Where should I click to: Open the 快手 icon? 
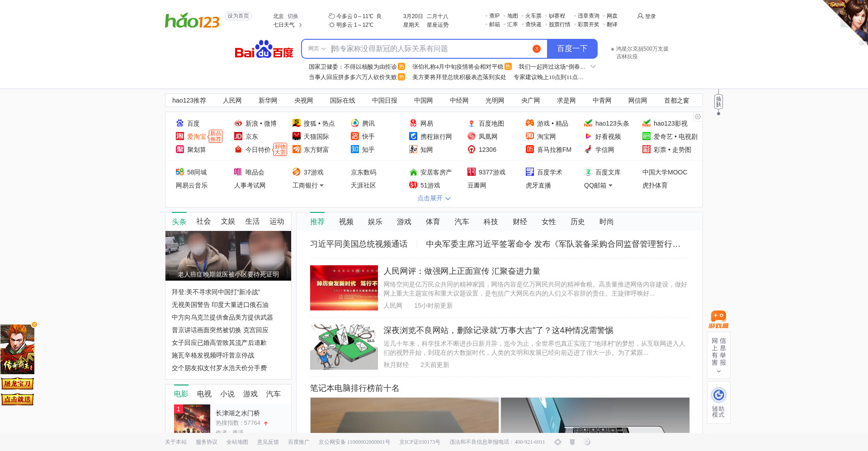point(355,136)
